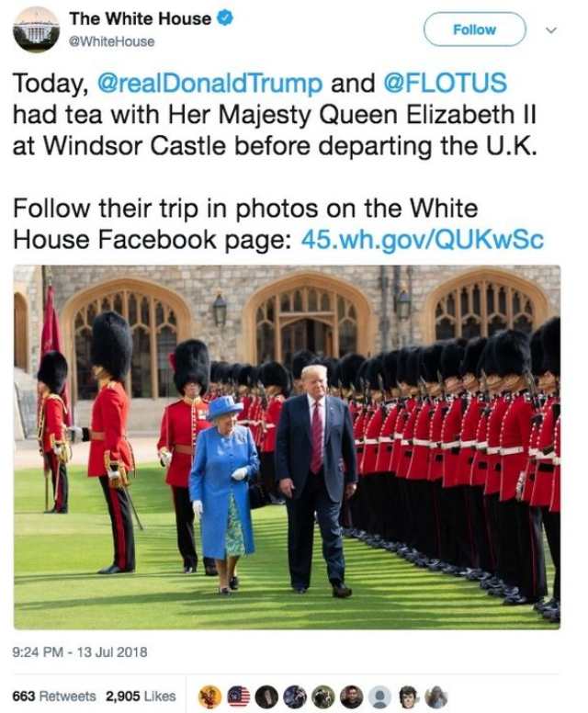Open the sixth liker avatar with man's face

point(351,696)
